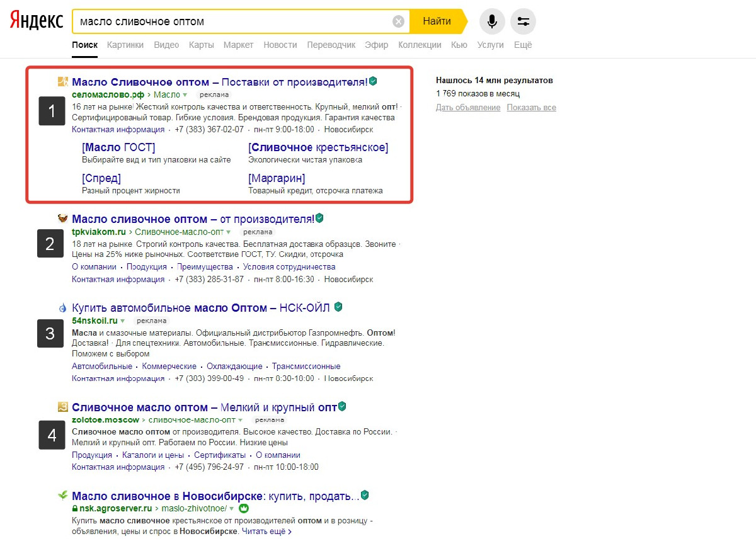Open the [Маргарин] sitelink
Image resolution: width=756 pixels, height=546 pixels.
point(277,178)
